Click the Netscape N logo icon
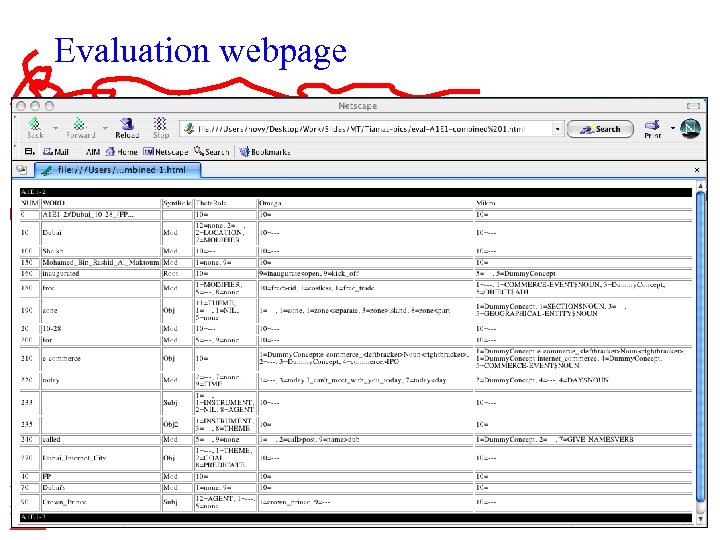This screenshot has height=540, width=720. click(x=690, y=129)
